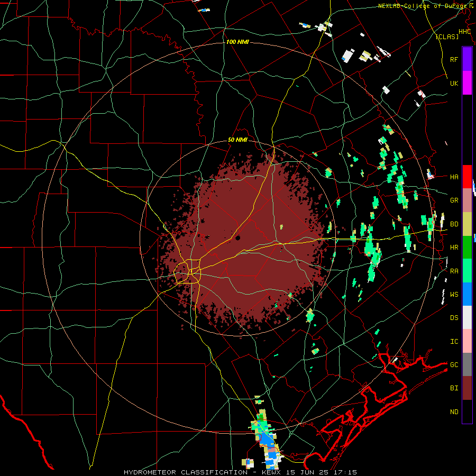Click the black radar site dot in clutter
The width and height of the screenshot is (476, 476).
point(237,237)
